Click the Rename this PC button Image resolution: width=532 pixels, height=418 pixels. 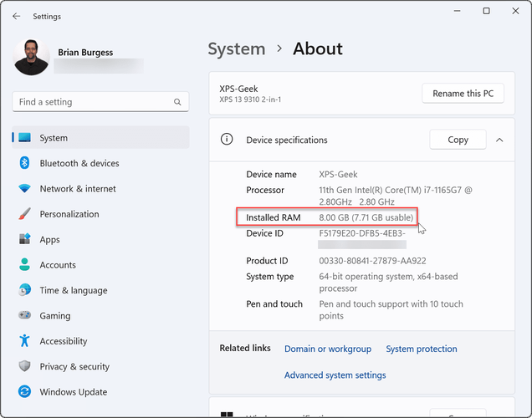(463, 94)
